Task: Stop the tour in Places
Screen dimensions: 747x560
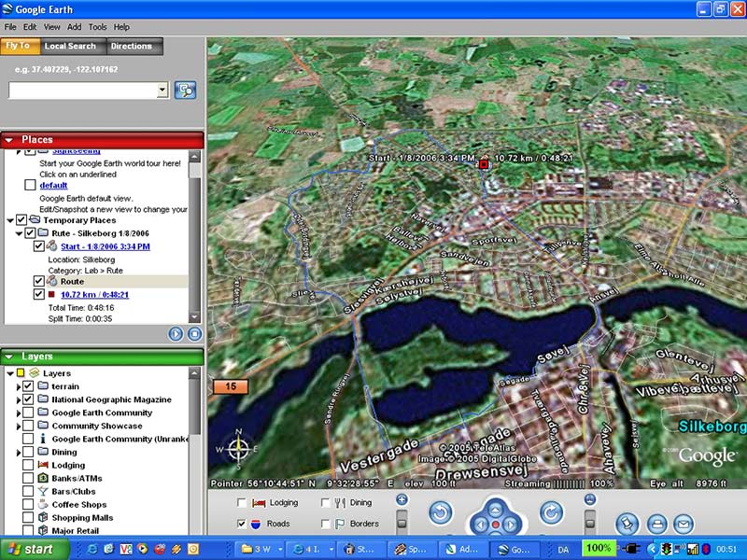Action: [x=194, y=334]
